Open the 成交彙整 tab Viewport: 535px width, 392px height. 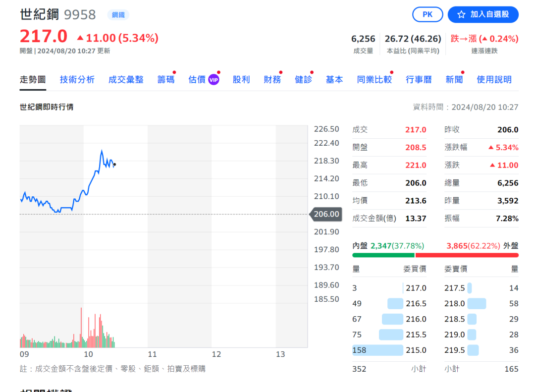(x=126, y=80)
